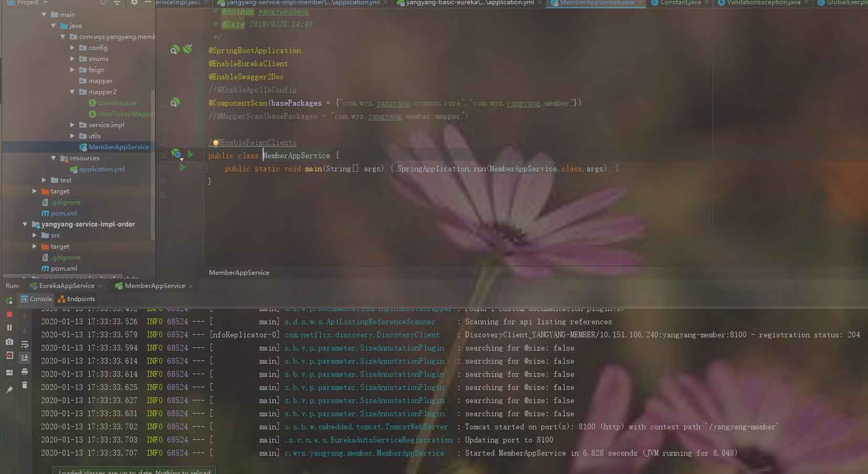Screen dimensions: 868x474
Task: Collapse the com.wyz.yangyang.member package
Action: [x=62, y=37]
